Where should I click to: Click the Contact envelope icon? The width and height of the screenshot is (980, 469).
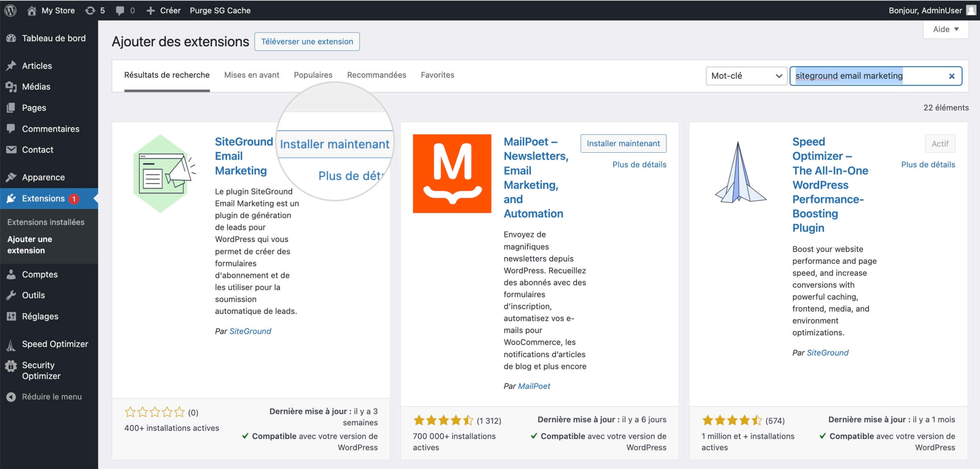tap(11, 150)
